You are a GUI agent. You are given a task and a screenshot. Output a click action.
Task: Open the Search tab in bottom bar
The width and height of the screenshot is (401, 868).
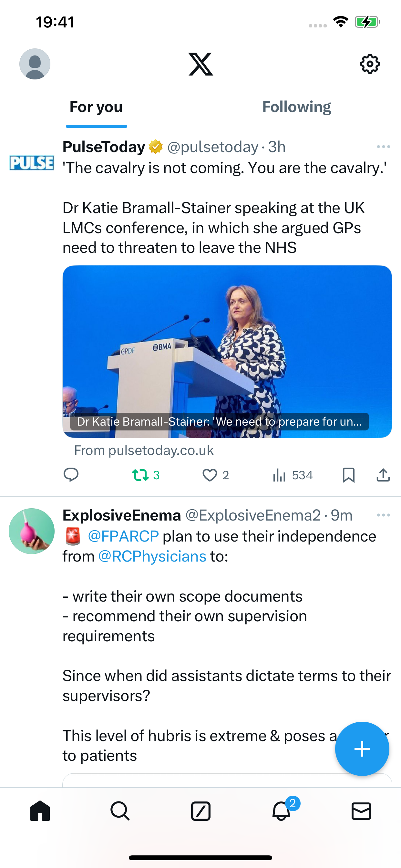(x=120, y=811)
